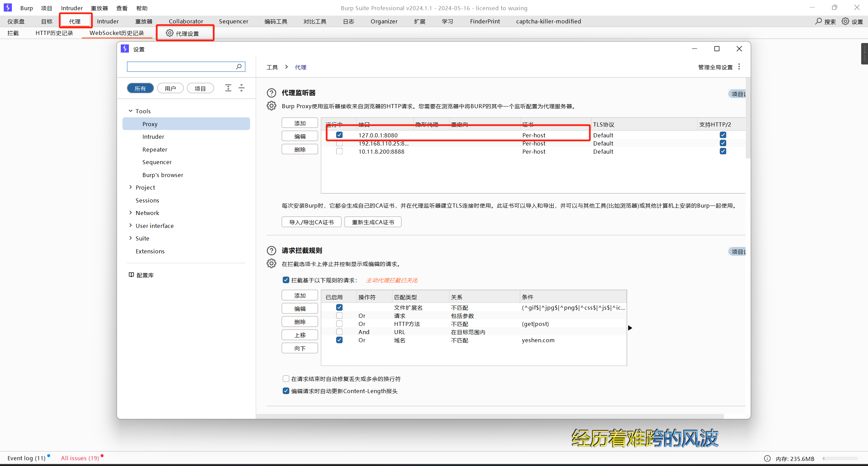Click the configuration library book icon
Viewport: 868px width, 466px height.
click(131, 275)
